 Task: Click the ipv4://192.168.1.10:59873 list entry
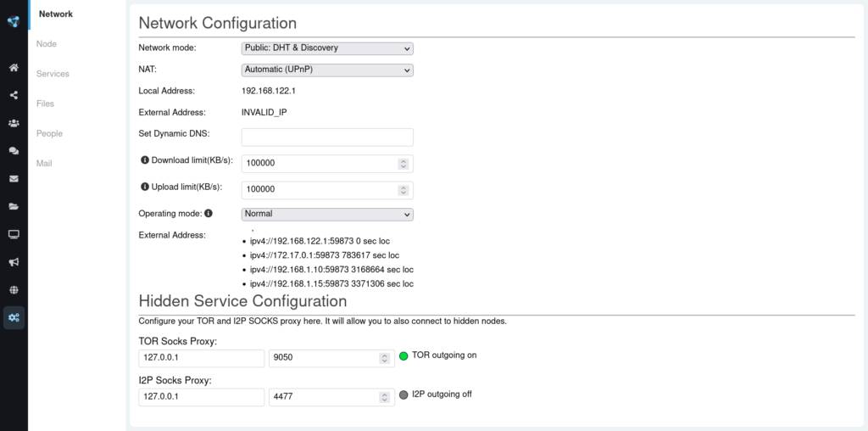(332, 270)
